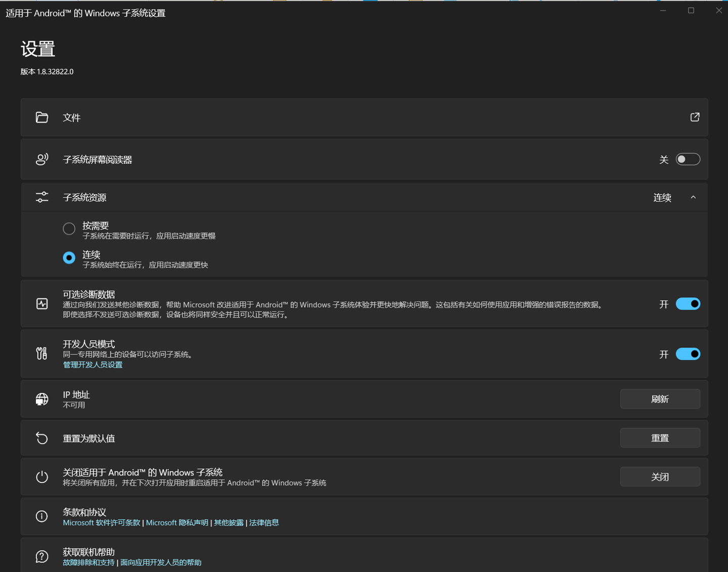Click the 关闭 button to shut down subsystem
Screen dimensions: 728x572
pos(660,476)
